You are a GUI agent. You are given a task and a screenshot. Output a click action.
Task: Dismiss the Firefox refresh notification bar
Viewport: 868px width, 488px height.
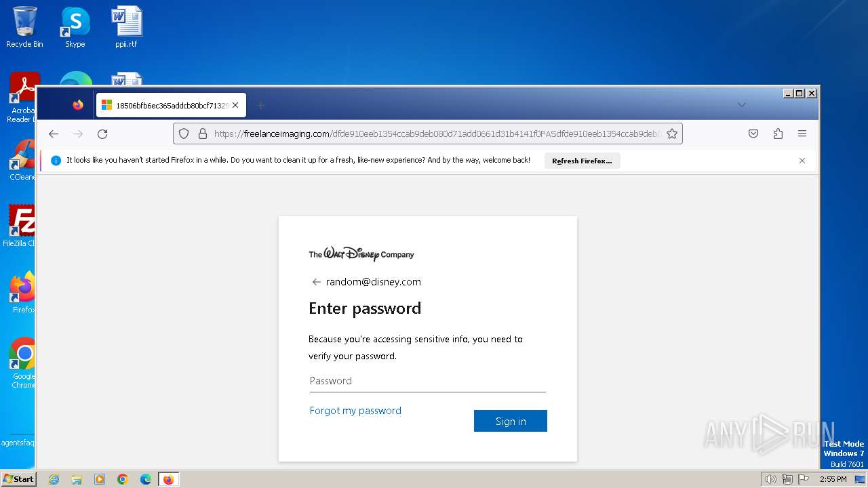(802, 161)
